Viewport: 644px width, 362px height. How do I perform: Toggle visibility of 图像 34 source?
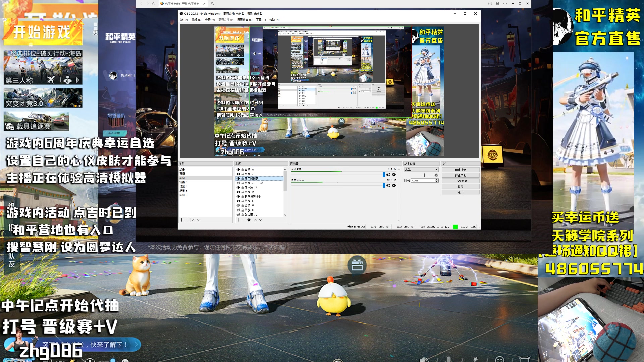pos(238,192)
